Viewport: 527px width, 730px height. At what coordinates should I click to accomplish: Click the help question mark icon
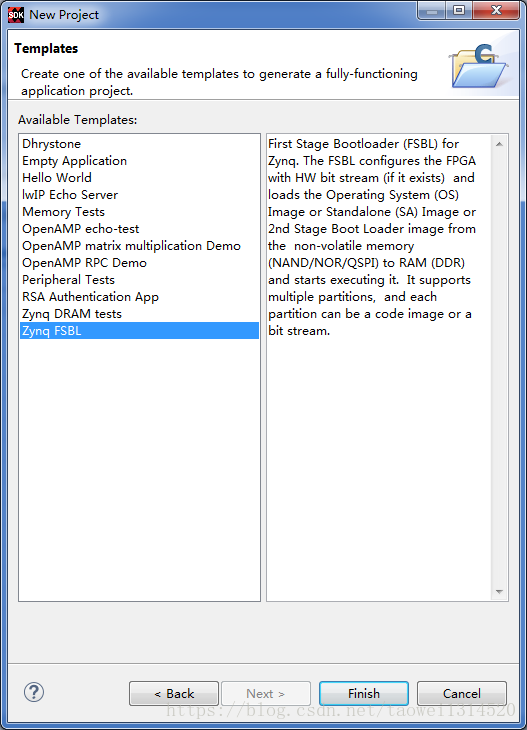(34, 692)
